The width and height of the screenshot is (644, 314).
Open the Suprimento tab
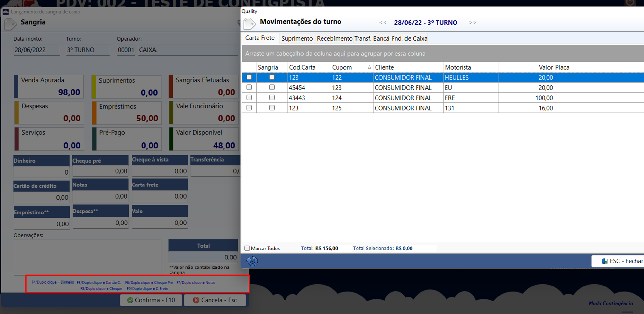[x=297, y=38]
